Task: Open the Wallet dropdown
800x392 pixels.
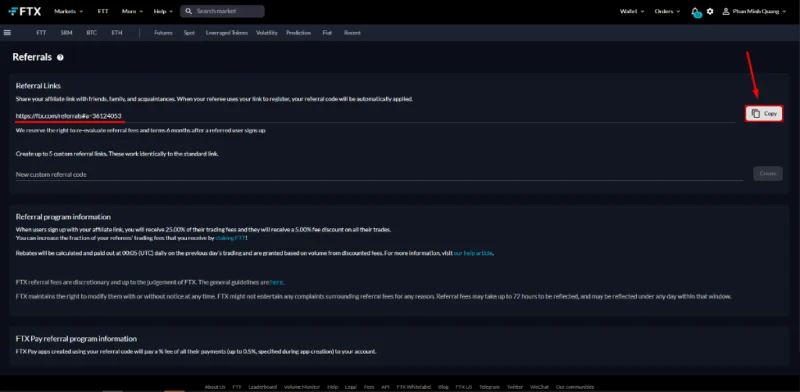Action: tap(632, 11)
